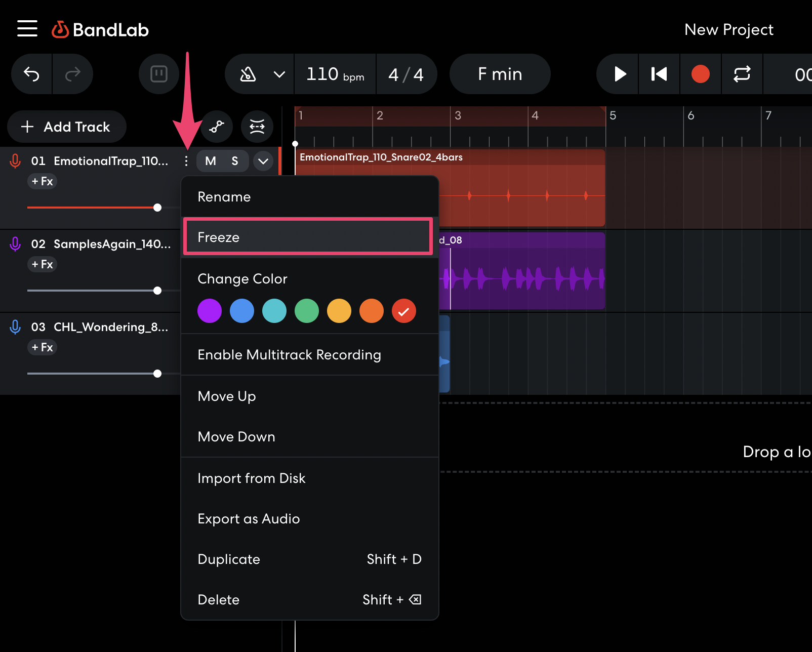Viewport: 812px width, 652px height.
Task: Open metronome options dropdown arrow
Action: point(279,74)
